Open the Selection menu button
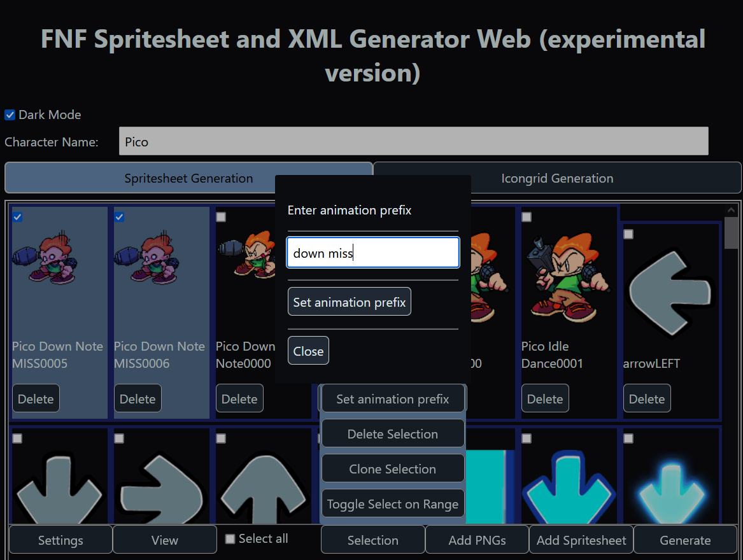This screenshot has height=560, width=743. (373, 540)
